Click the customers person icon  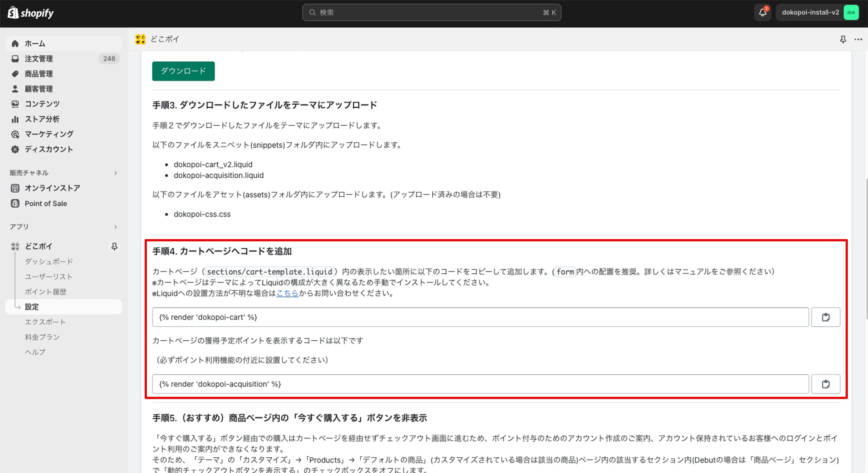pyautogui.click(x=15, y=89)
